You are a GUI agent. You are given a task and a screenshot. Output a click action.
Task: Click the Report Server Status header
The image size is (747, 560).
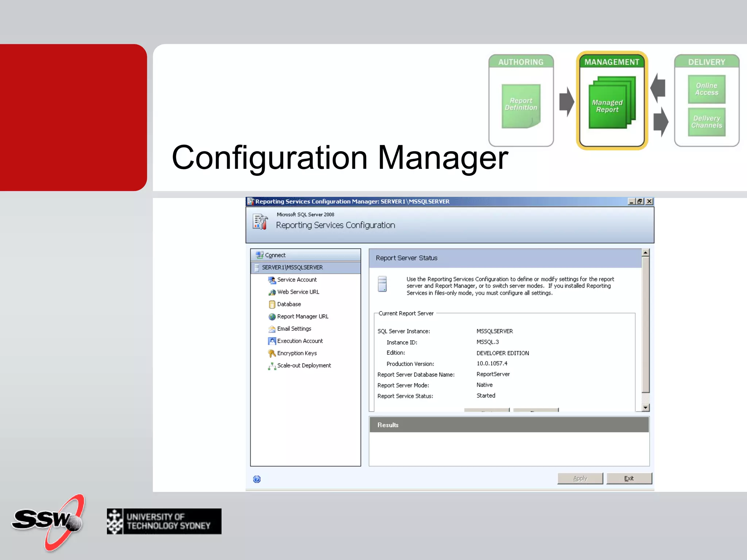click(x=505, y=258)
